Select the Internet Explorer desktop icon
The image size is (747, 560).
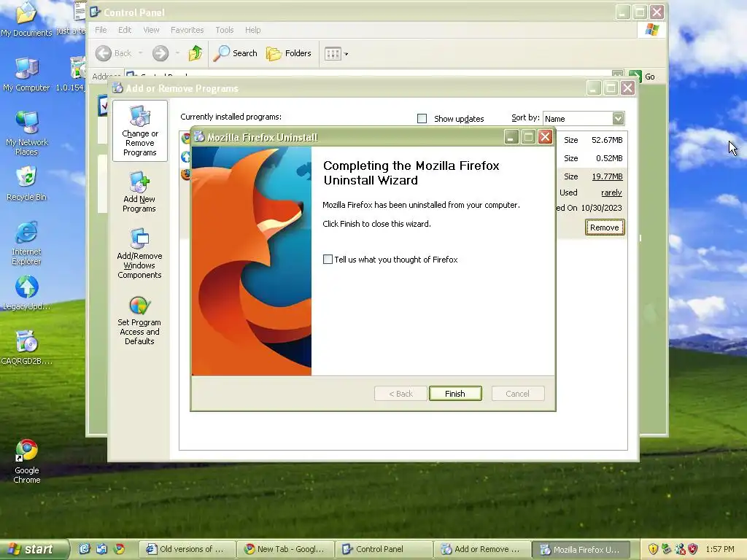coord(26,243)
